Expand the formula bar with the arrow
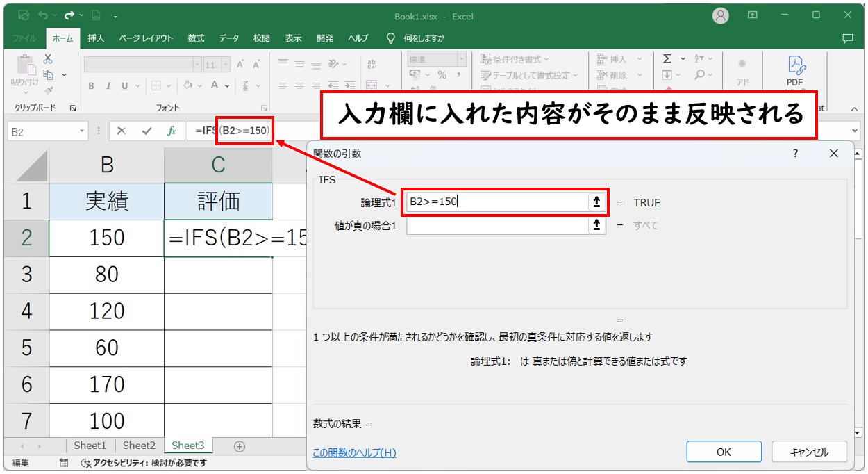Viewport: 868px width, 474px height. [x=855, y=131]
